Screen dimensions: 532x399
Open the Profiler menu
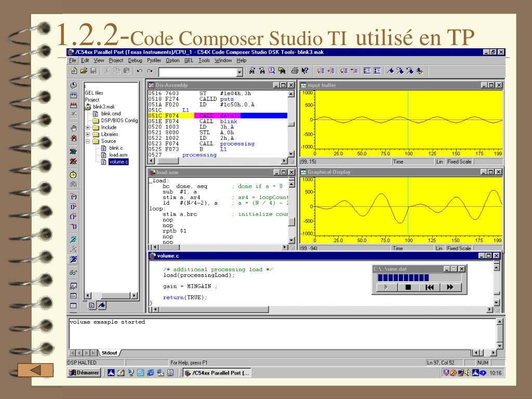[154, 60]
